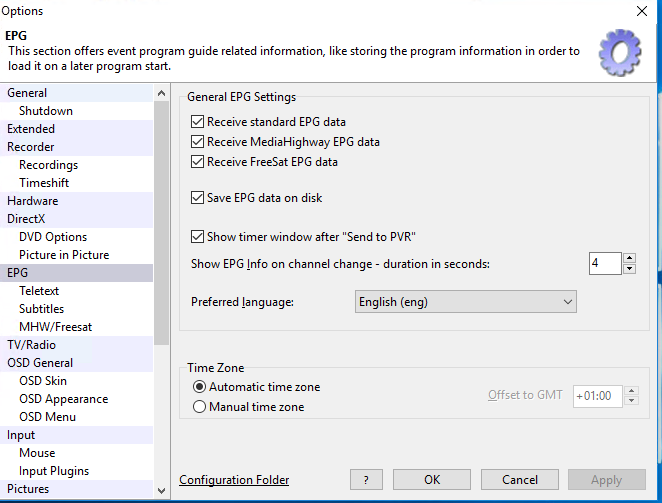Open the Configuration Folder link
The width and height of the screenshot is (662, 503).
[234, 480]
